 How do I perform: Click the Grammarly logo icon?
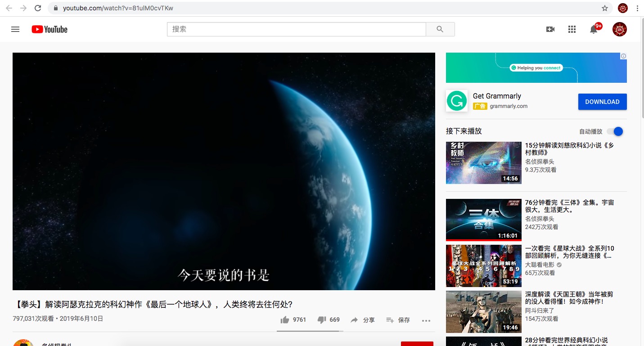click(x=457, y=101)
